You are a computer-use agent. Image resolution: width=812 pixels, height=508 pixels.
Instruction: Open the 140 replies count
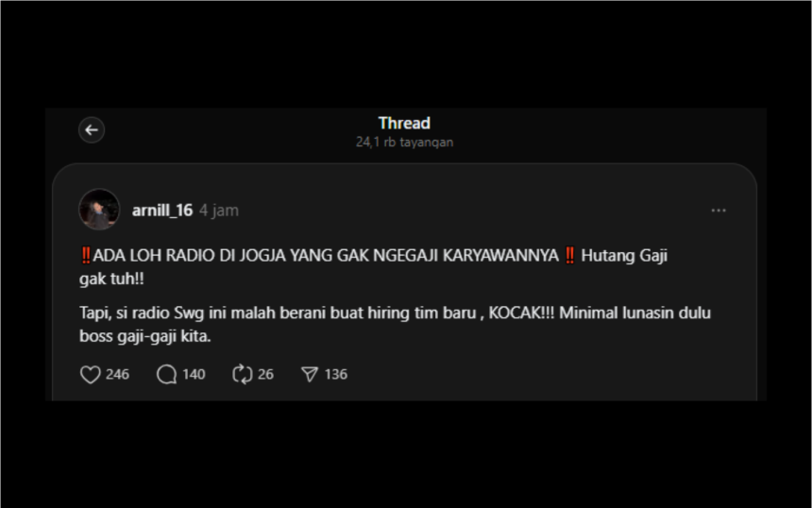coord(194,375)
